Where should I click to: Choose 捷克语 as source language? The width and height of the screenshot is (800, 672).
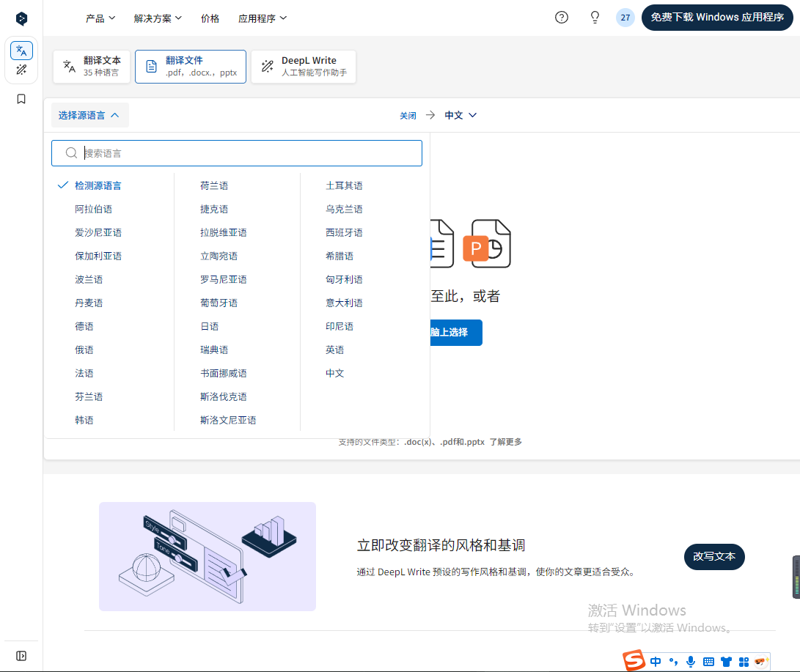point(214,209)
